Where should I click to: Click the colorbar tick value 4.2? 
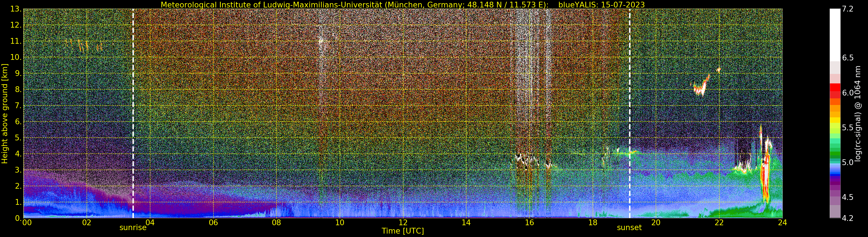click(x=848, y=219)
